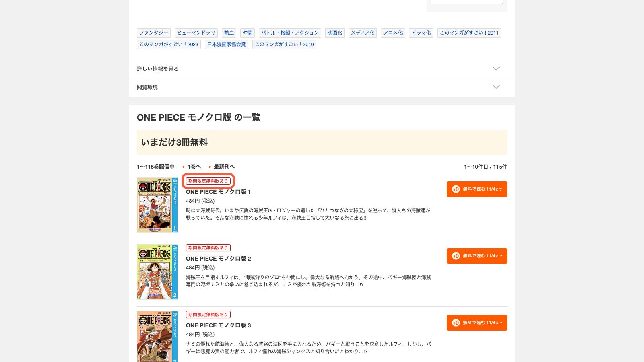Screen dimensions: 644x362
Task: Click volume 3's 期間限定無料版あり label
Action: point(208,315)
